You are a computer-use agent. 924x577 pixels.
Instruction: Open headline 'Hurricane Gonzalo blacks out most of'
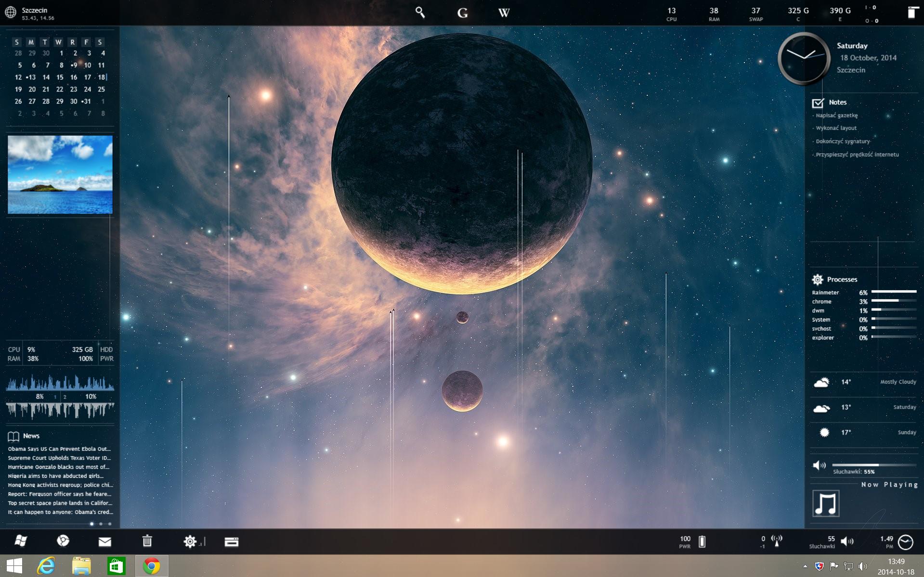pyautogui.click(x=59, y=467)
